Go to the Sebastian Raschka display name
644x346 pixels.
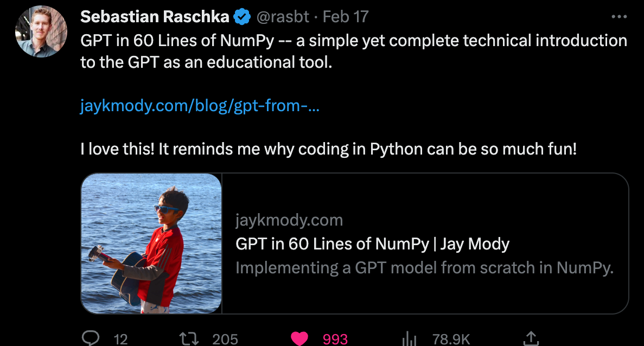(x=155, y=17)
